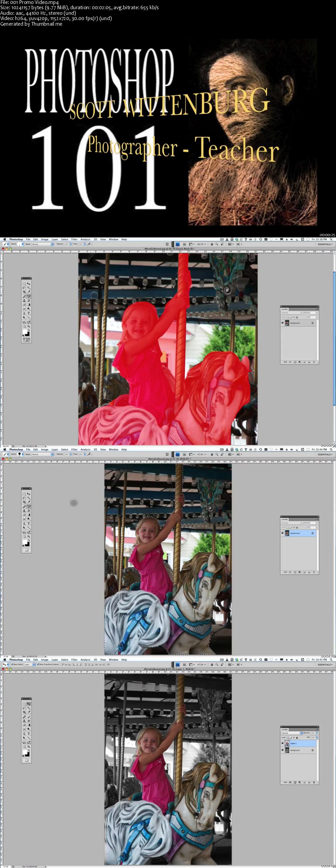Open the Normal blend mode dropdown in the 10:45 PM Layers panel

click(292, 733)
